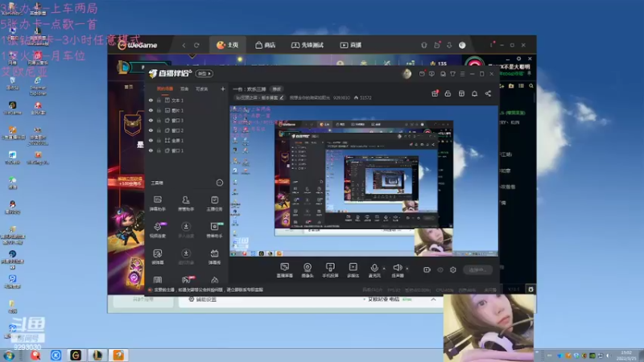Switch to WeGame 商店 tab
The height and width of the screenshot is (362, 644).
(266, 45)
